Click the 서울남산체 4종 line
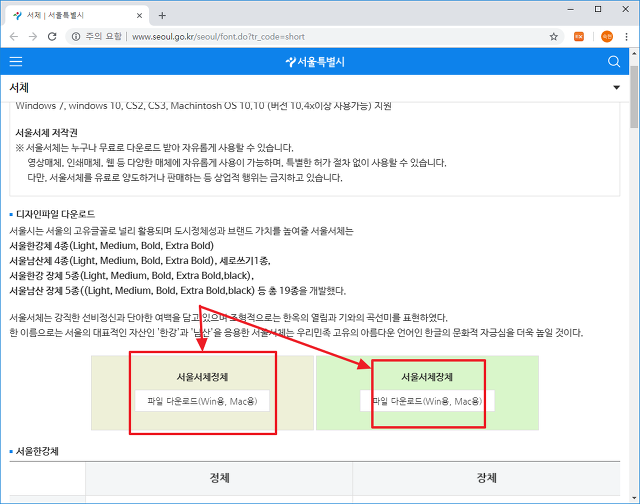The image size is (640, 504). coord(140,261)
